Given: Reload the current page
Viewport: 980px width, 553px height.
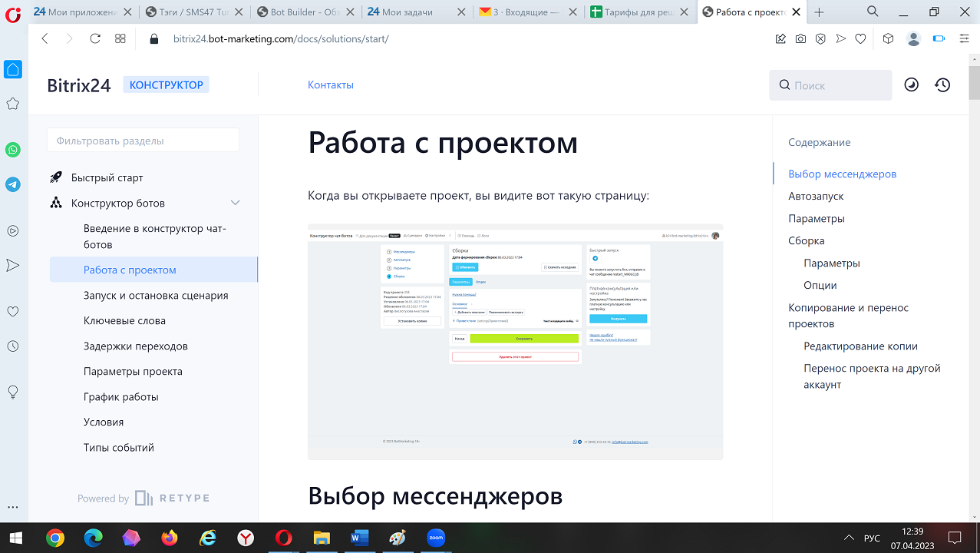Looking at the screenshot, I should [x=95, y=39].
